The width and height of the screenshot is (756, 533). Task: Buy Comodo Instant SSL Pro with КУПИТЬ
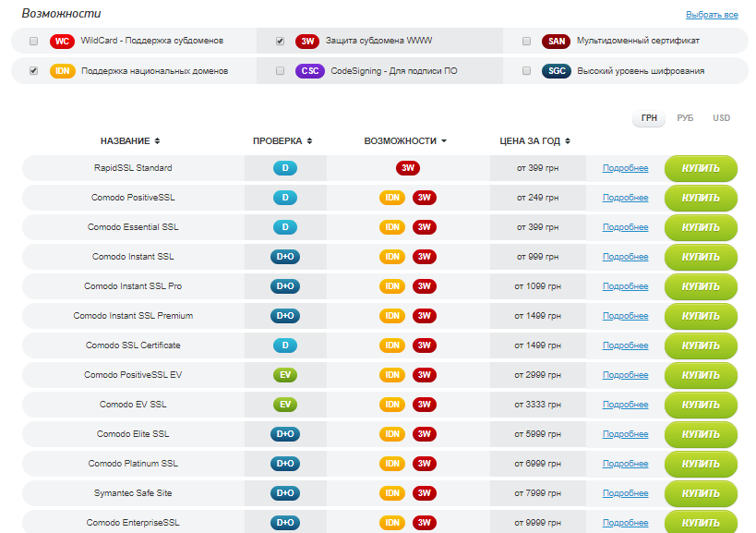tap(701, 286)
